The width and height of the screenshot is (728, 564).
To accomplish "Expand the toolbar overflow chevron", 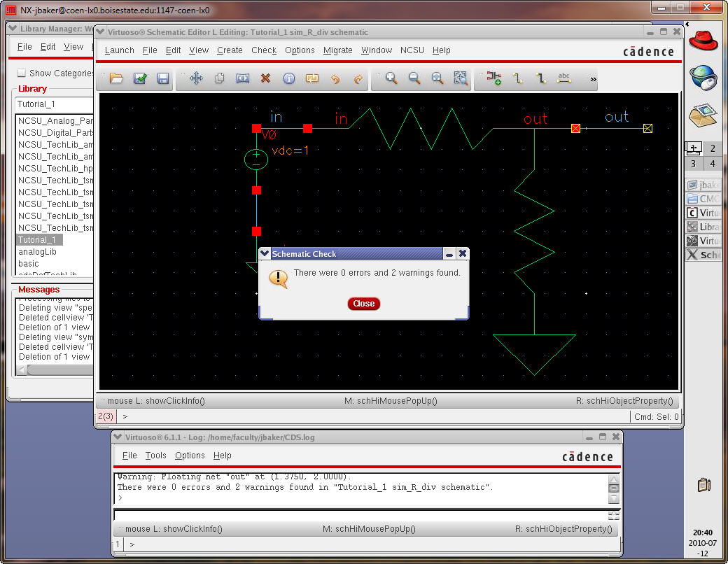I will [594, 80].
